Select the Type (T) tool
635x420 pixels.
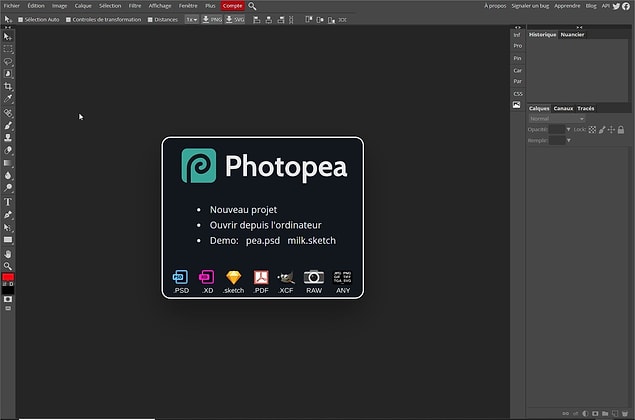pos(8,202)
